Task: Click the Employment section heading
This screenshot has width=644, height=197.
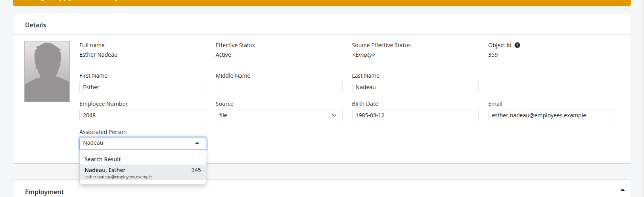Action: pos(44,192)
